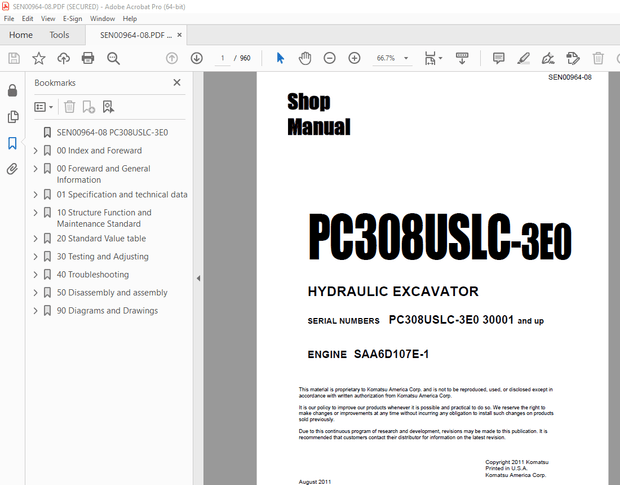Click the stamp tool icon

[573, 59]
